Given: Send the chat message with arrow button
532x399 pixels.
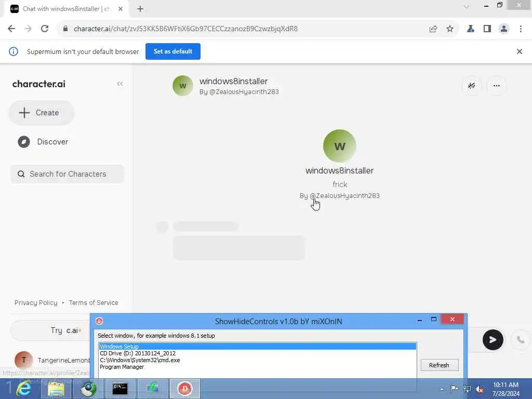Looking at the screenshot, I should [x=493, y=340].
